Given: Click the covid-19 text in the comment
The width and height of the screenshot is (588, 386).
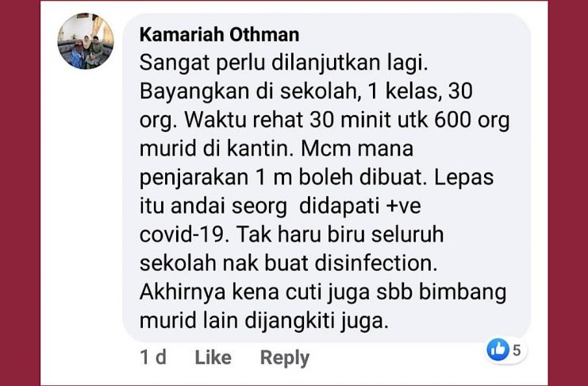Looking at the screenshot, I should (184, 234).
